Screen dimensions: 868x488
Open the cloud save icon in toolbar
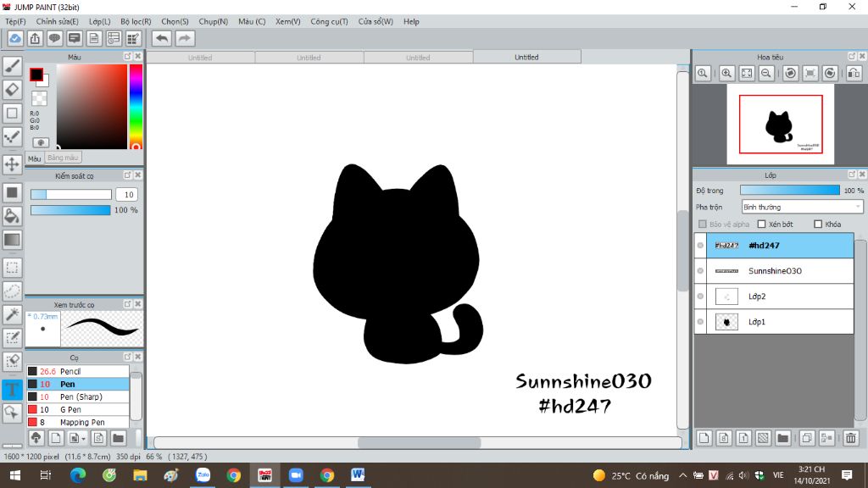(15, 38)
